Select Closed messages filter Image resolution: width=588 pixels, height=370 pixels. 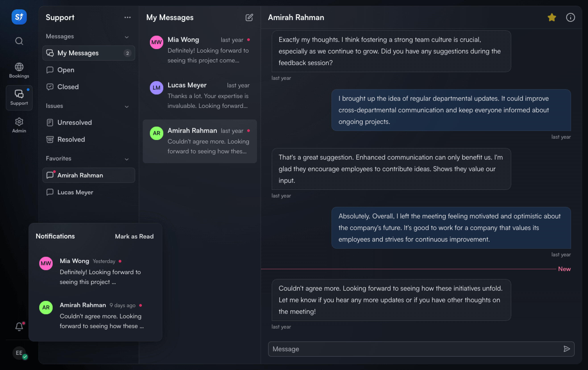[x=68, y=86]
